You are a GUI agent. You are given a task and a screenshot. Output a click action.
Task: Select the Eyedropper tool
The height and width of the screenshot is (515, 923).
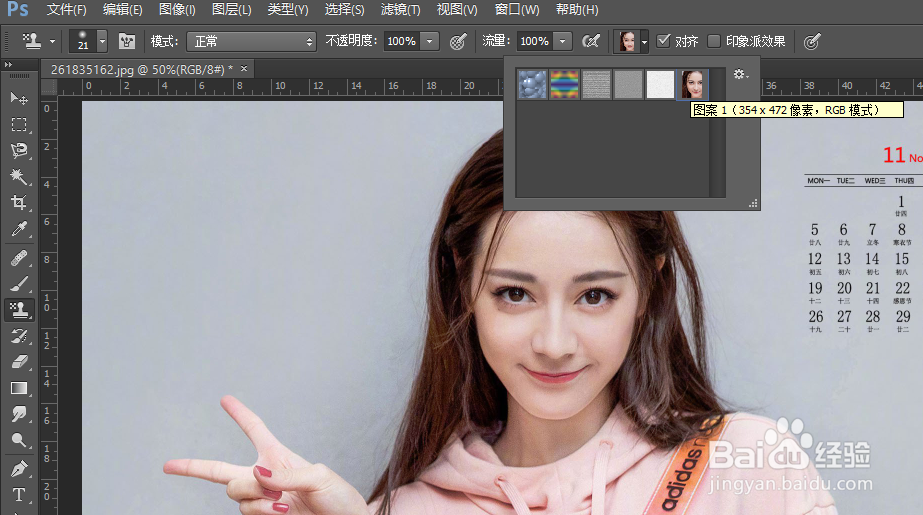(x=19, y=228)
